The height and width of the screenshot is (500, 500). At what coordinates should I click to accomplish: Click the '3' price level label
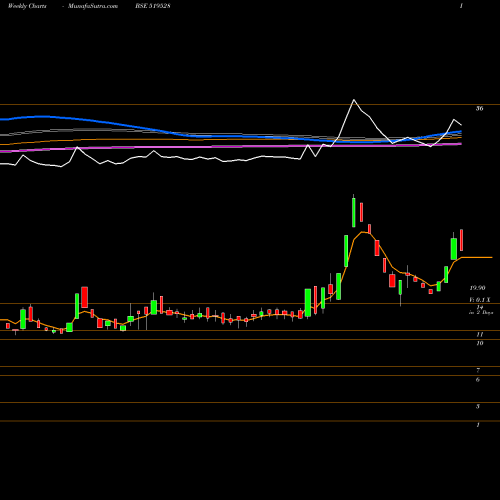click(x=478, y=406)
